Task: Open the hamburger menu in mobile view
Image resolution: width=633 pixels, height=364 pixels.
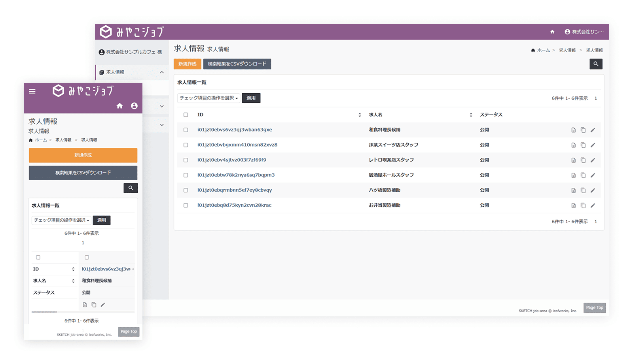Action: click(x=32, y=91)
